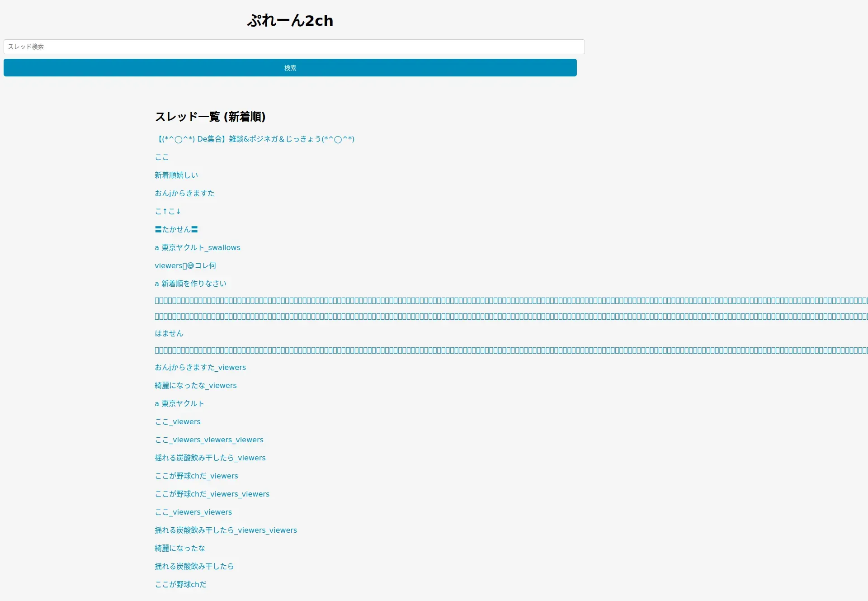Open the a 東京ヤクルト thread link
The height and width of the screenshot is (601, 868).
pyautogui.click(x=179, y=403)
